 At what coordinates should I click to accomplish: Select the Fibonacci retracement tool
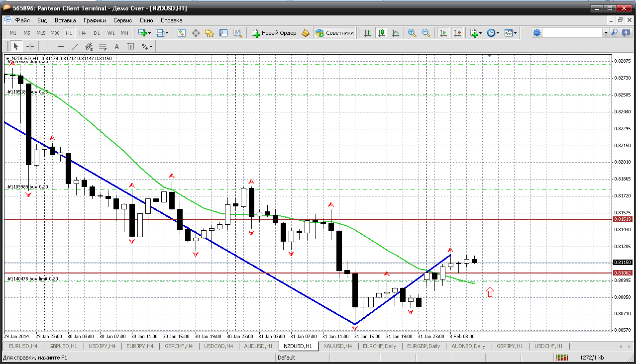pos(103,46)
